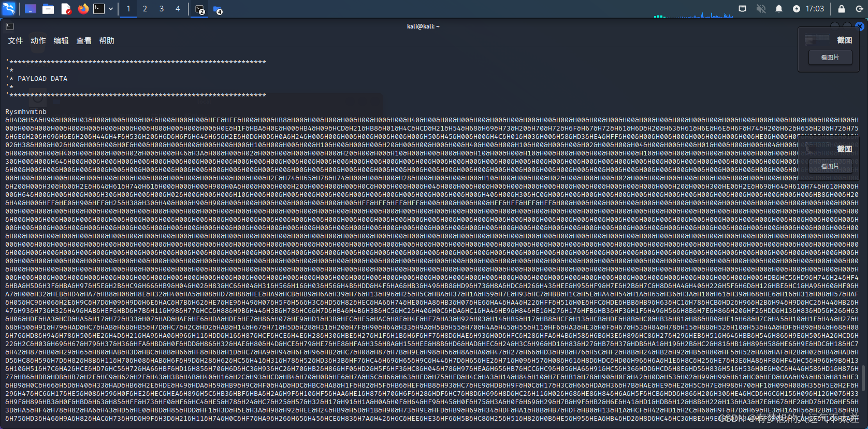Select the file manager taskbar group with 4 windows
The image size is (868, 429).
pos(218,9)
